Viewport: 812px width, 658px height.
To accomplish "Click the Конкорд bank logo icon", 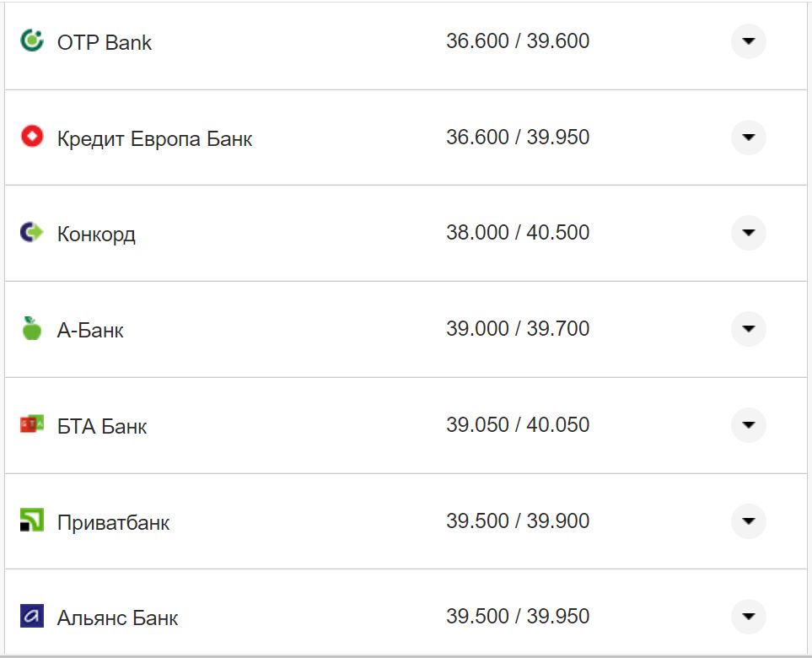I will pos(31,232).
